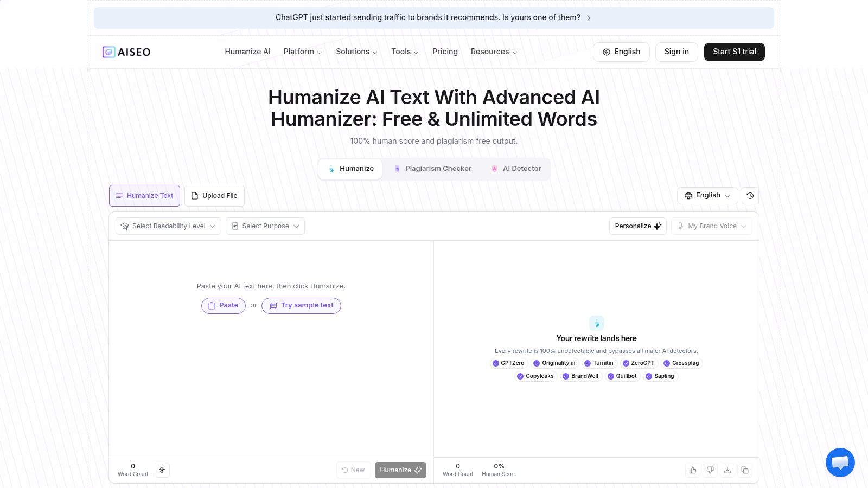The width and height of the screenshot is (868, 488).
Task: Download the output with the download icon
Action: 727,470
